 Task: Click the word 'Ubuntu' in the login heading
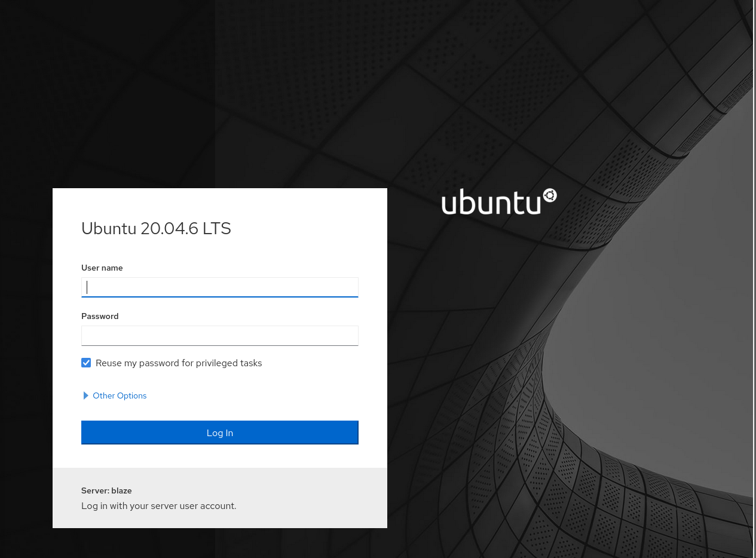[x=109, y=228]
